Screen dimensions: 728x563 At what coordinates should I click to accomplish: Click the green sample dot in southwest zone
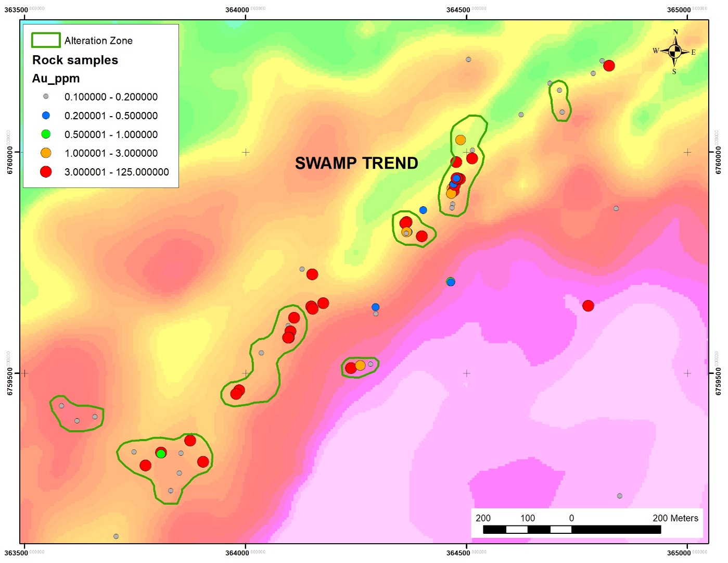click(161, 454)
